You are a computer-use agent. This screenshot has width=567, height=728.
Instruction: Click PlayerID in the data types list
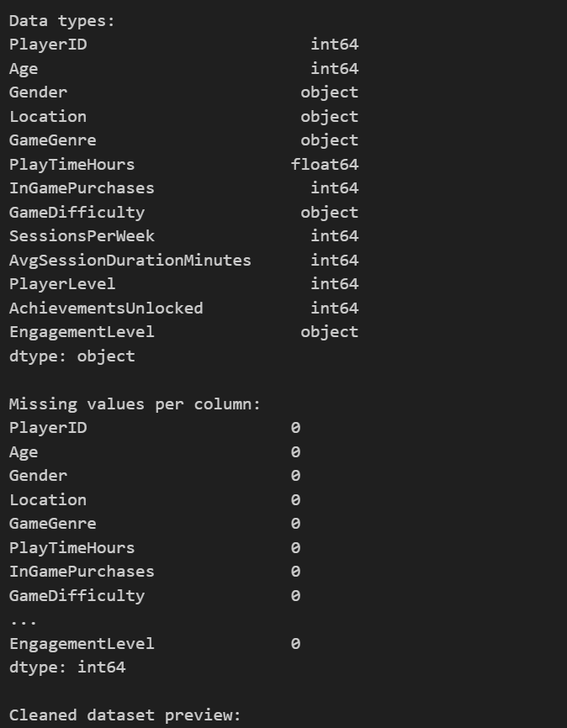point(48,45)
